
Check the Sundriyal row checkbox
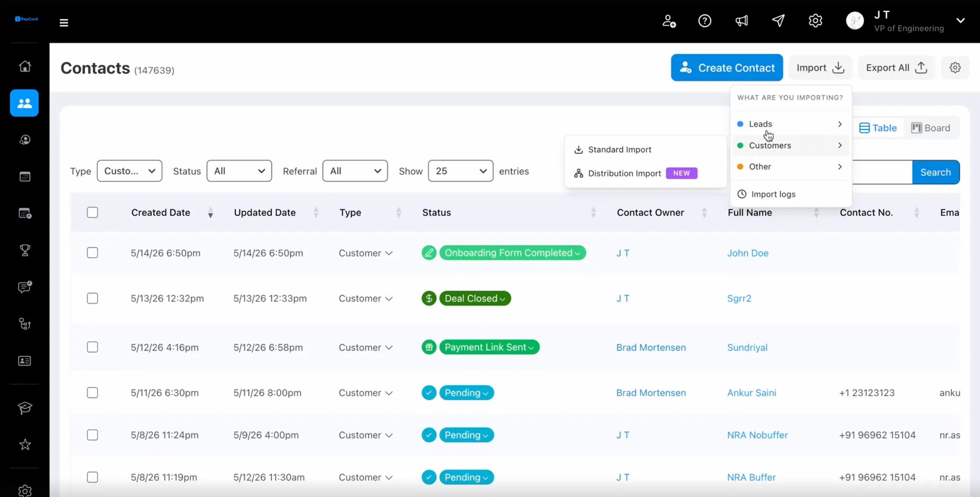pyautogui.click(x=92, y=347)
